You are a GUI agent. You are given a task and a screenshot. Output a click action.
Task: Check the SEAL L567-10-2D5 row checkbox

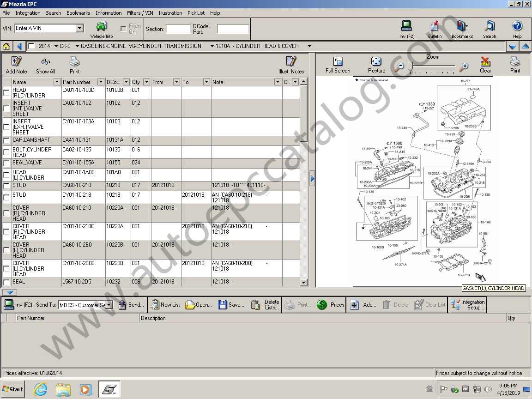coord(6,282)
